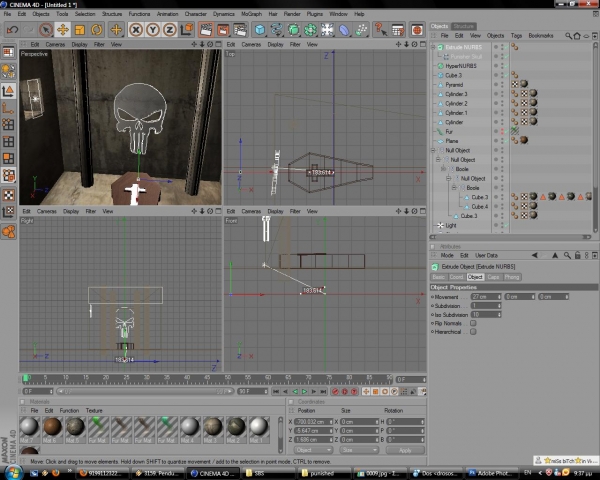This screenshot has width=600, height=480.
Task: Click the Position X coordinate field
Action: 313,421
